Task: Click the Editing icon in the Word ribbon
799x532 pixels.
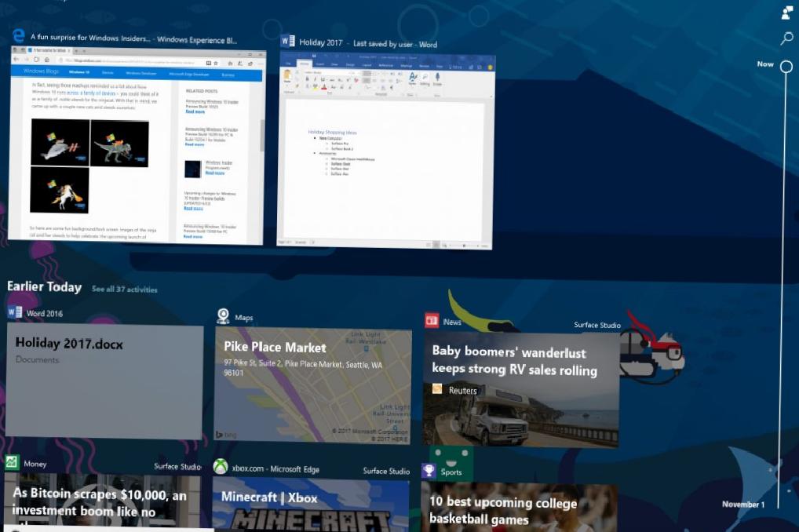Action: [425, 78]
